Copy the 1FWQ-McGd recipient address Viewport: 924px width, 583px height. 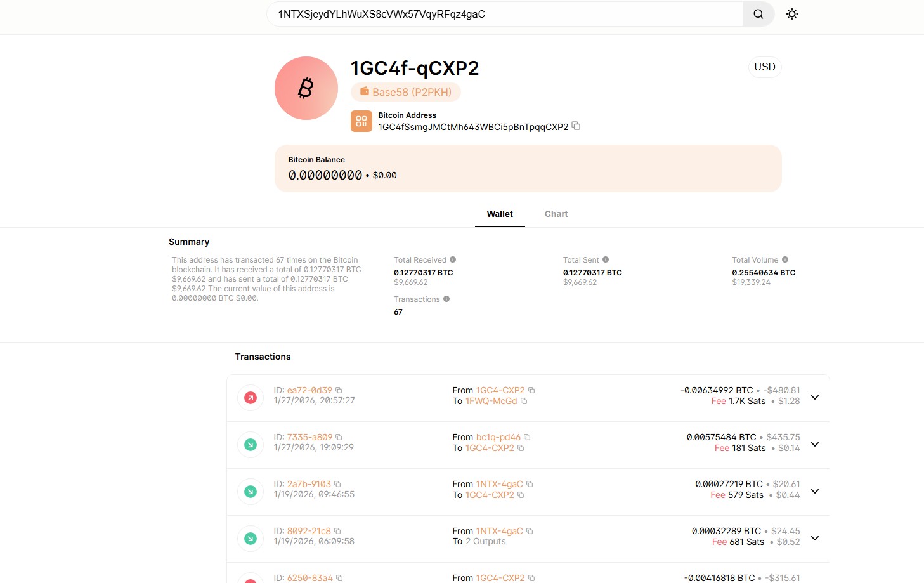524,401
